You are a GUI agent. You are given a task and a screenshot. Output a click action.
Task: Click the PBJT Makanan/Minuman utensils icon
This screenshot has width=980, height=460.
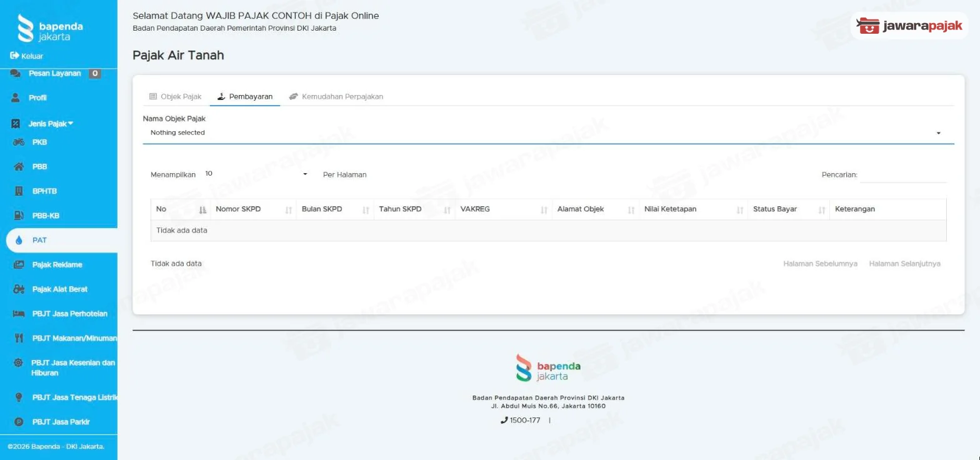[x=19, y=338]
